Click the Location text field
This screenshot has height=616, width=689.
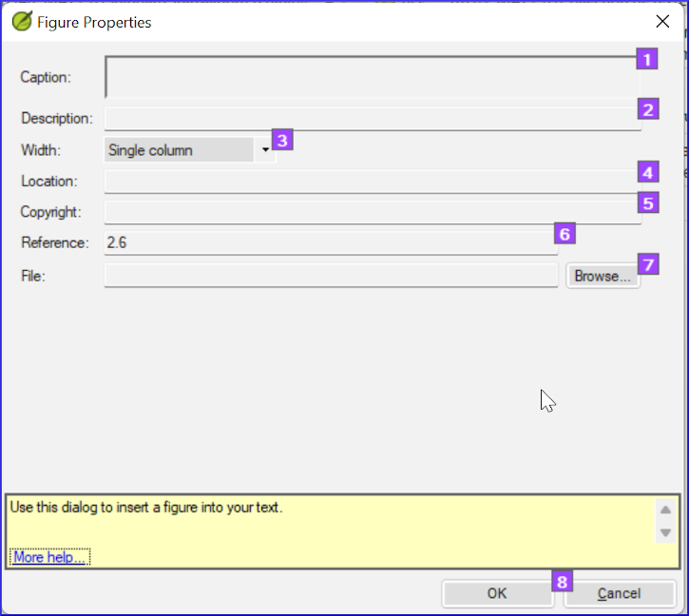pos(371,181)
